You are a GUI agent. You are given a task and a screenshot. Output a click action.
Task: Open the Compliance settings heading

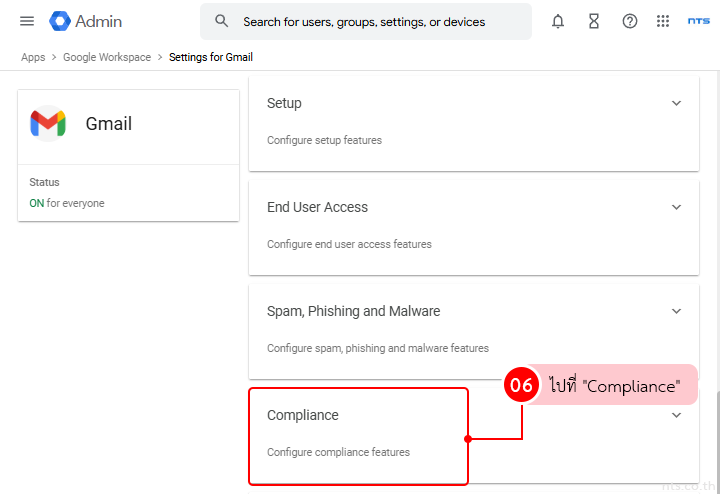tap(303, 415)
